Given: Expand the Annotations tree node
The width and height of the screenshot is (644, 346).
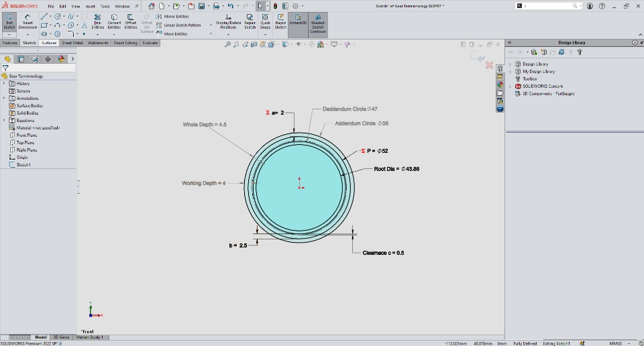Looking at the screenshot, I should (4, 98).
